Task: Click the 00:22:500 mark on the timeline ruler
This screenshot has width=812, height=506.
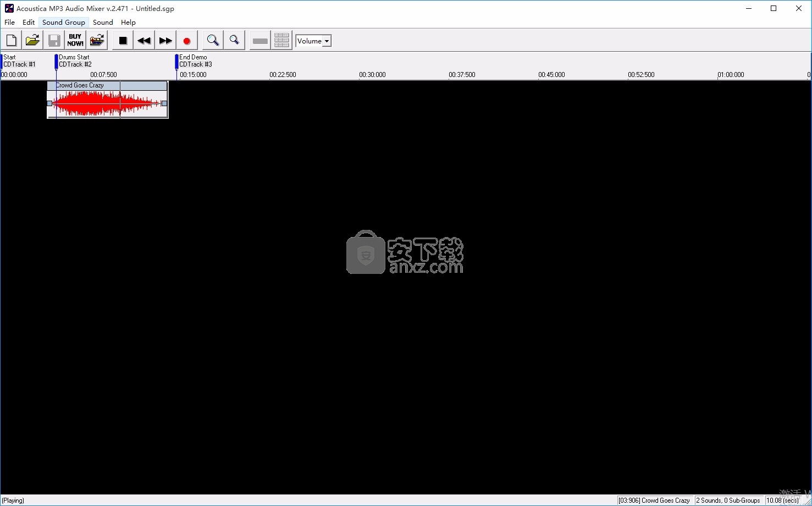Action: click(x=283, y=75)
